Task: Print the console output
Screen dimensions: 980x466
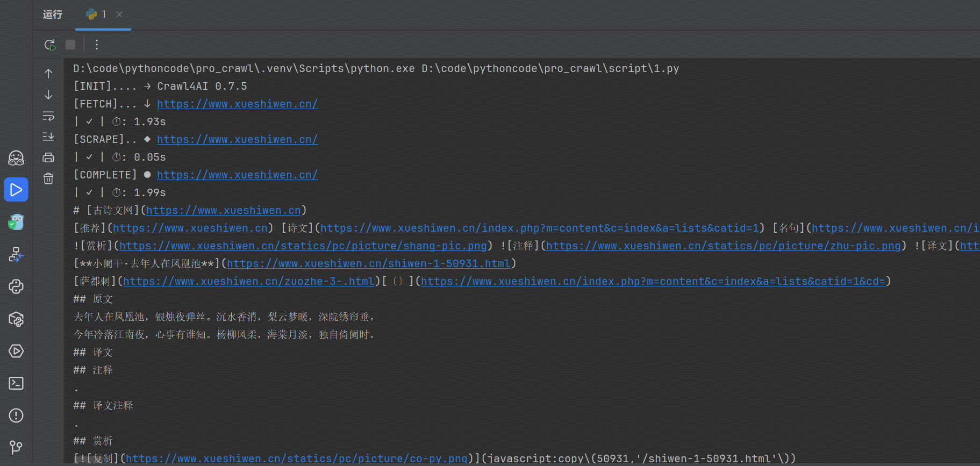Action: click(x=48, y=157)
